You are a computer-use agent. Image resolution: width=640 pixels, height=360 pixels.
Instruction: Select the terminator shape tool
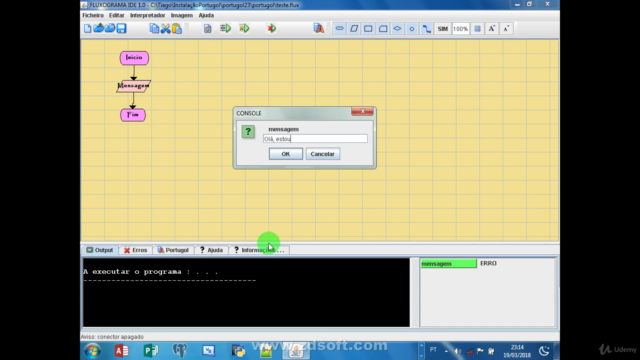click(x=339, y=29)
